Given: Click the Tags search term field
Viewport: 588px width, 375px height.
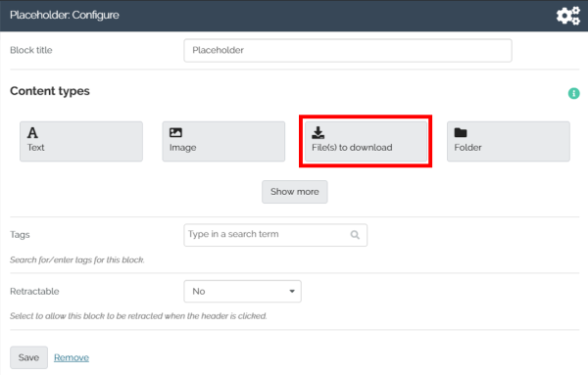Looking at the screenshot, I should tap(275, 235).
